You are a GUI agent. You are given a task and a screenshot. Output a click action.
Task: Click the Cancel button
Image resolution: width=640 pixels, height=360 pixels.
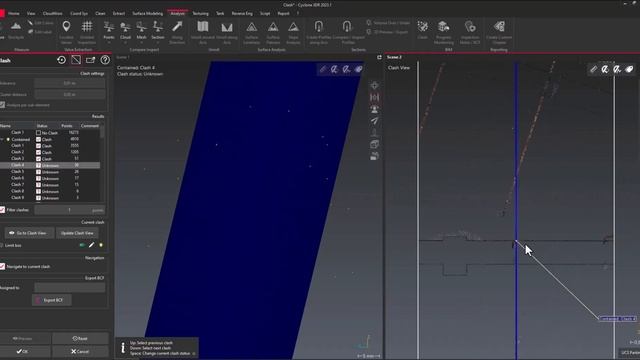click(80, 351)
